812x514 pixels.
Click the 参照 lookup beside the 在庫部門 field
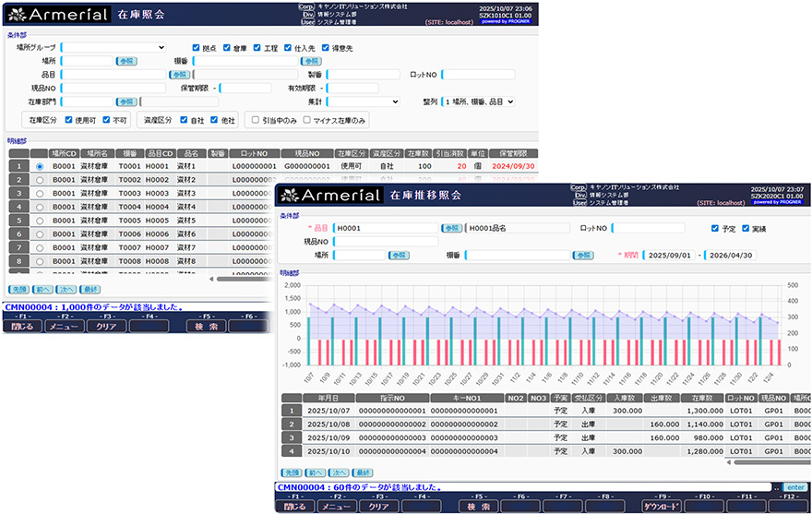[125, 102]
